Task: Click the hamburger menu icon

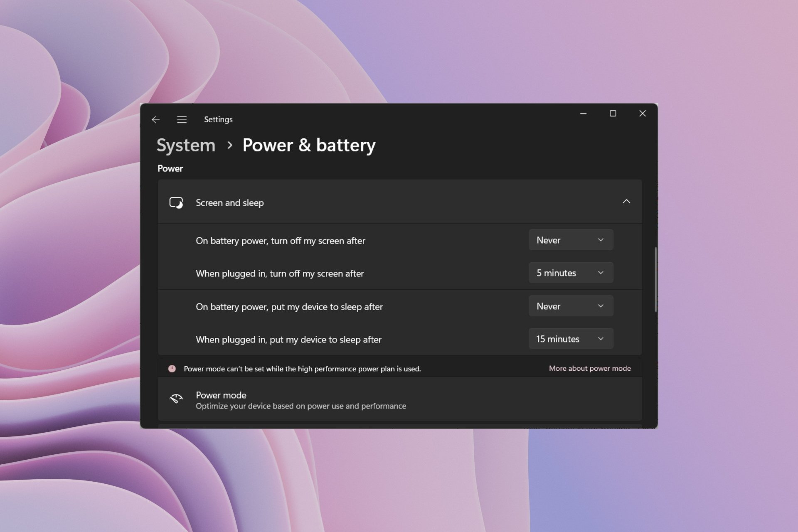Action: coord(182,119)
